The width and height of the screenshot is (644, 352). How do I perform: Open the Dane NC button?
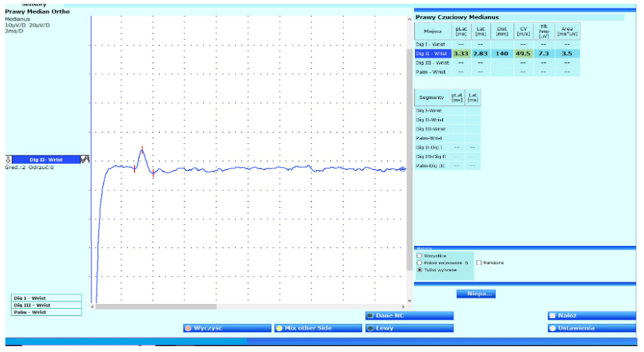click(x=409, y=315)
